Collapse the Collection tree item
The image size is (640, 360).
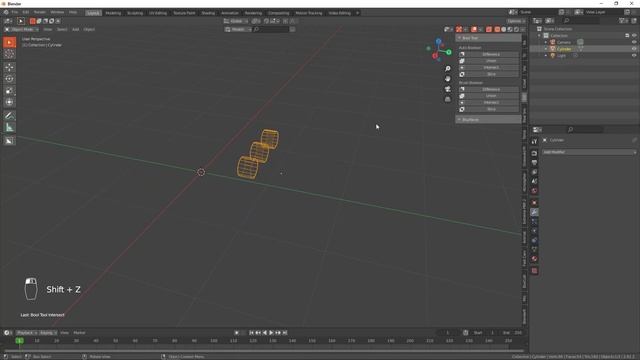540,36
